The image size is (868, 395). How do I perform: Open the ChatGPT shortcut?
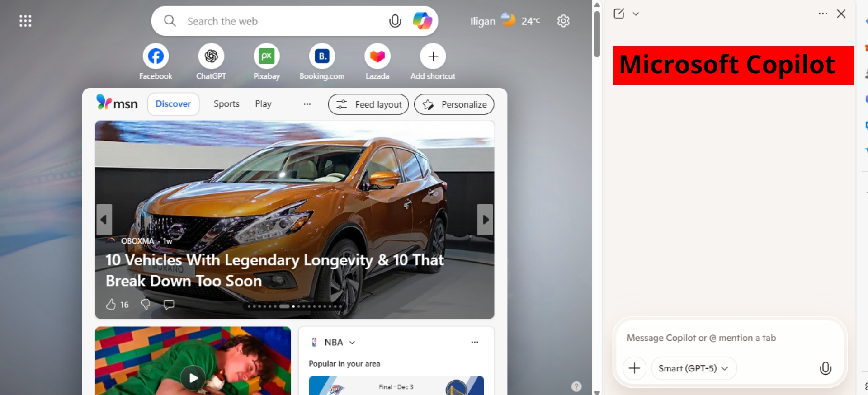(x=211, y=56)
